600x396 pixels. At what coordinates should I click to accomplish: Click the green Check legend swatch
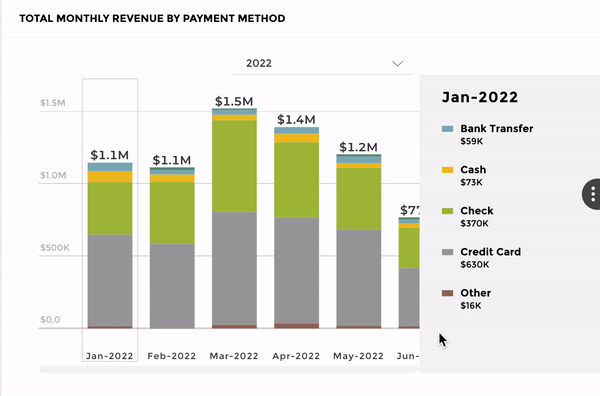coord(447,211)
